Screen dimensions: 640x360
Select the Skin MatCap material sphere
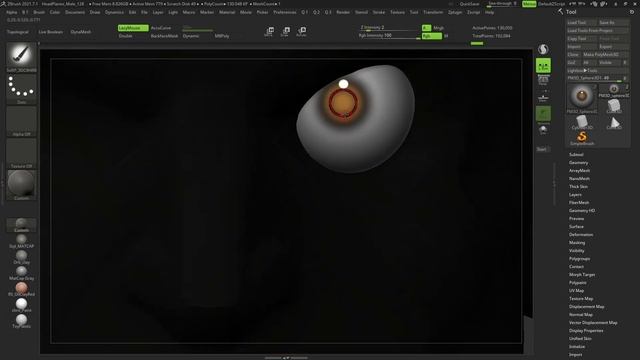point(21,241)
